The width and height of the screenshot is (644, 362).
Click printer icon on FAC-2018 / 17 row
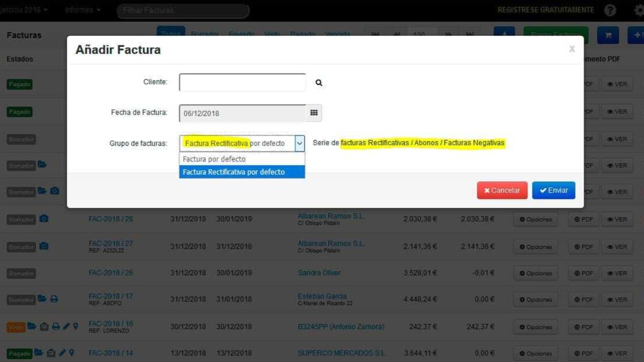(x=54, y=299)
